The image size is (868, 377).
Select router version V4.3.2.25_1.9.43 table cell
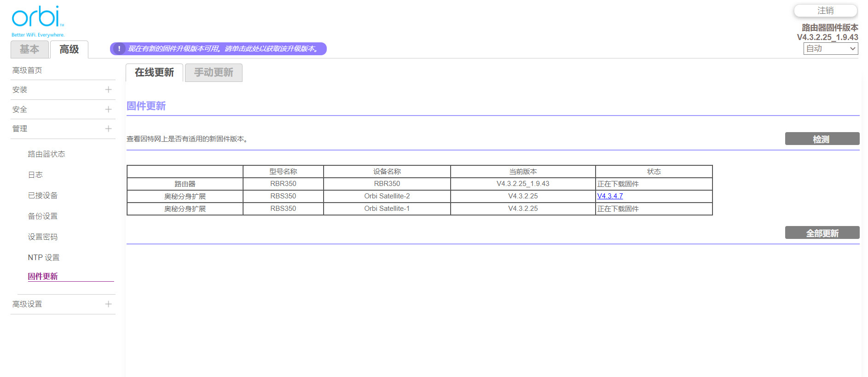click(523, 184)
